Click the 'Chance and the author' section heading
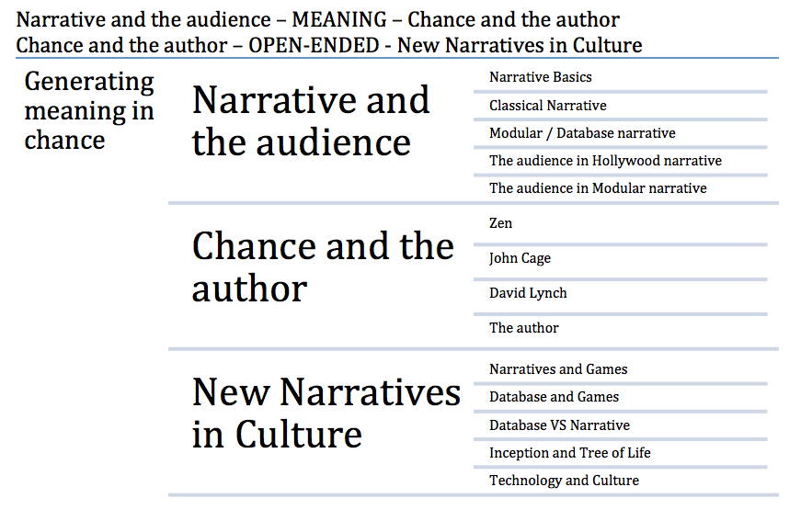This screenshot has width=812, height=521. pos(323,267)
